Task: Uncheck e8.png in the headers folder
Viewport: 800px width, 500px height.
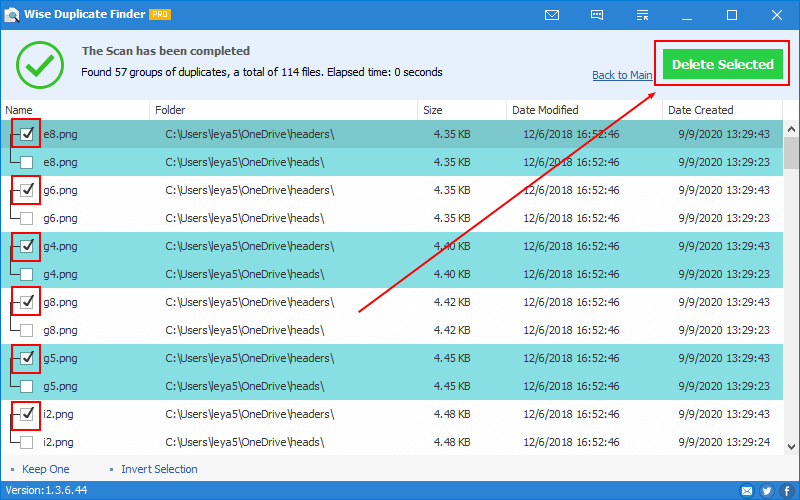Action: [x=27, y=134]
